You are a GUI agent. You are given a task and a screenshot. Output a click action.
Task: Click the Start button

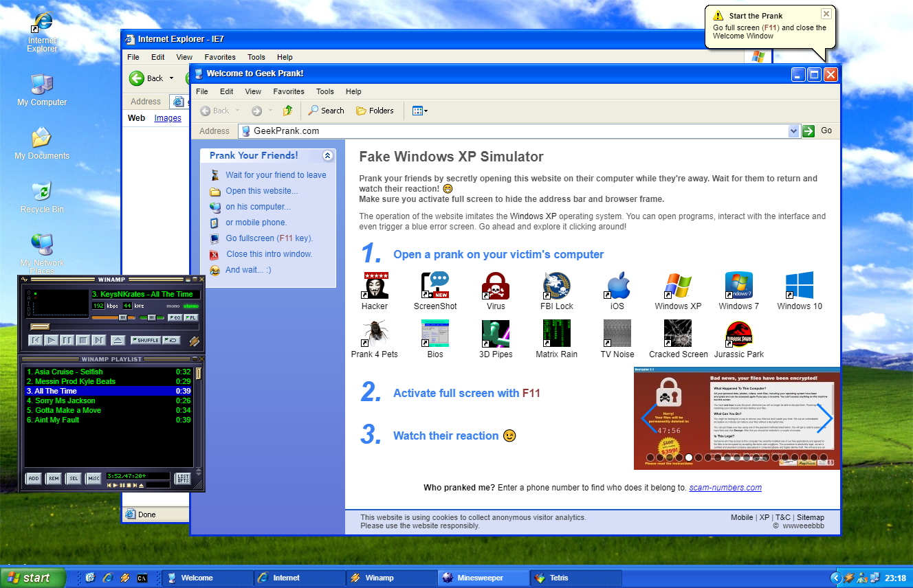tap(32, 578)
